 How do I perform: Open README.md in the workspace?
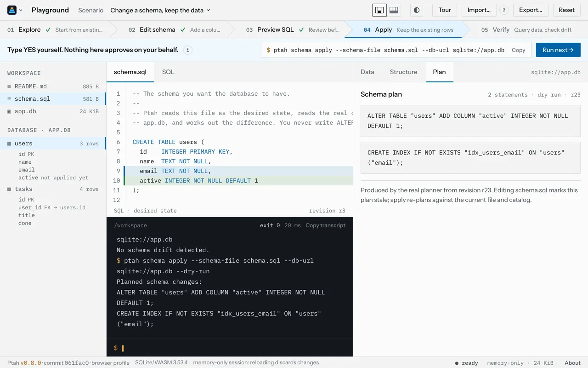[x=53, y=86]
